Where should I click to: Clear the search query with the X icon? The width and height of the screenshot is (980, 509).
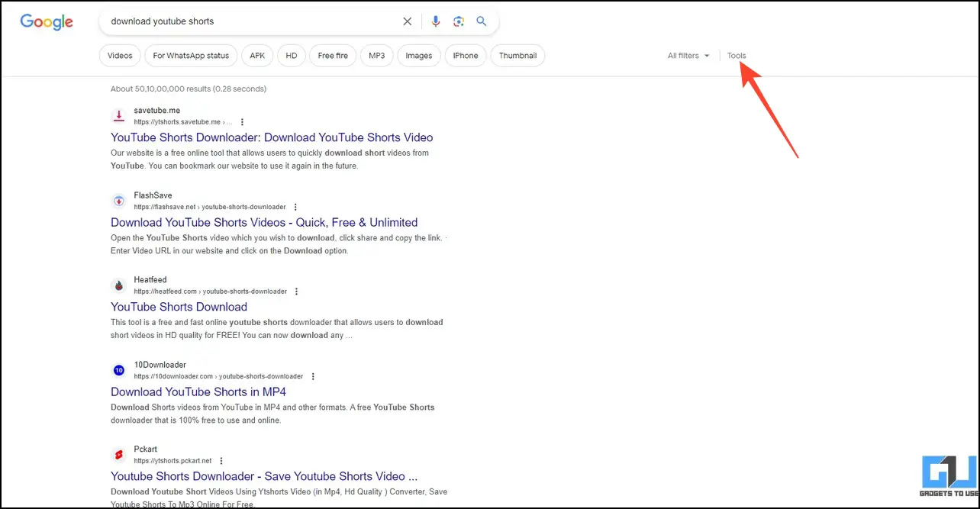408,21
